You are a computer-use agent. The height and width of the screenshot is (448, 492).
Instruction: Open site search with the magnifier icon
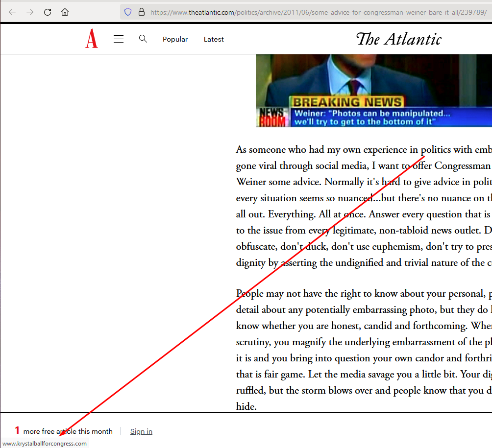pyautogui.click(x=143, y=39)
